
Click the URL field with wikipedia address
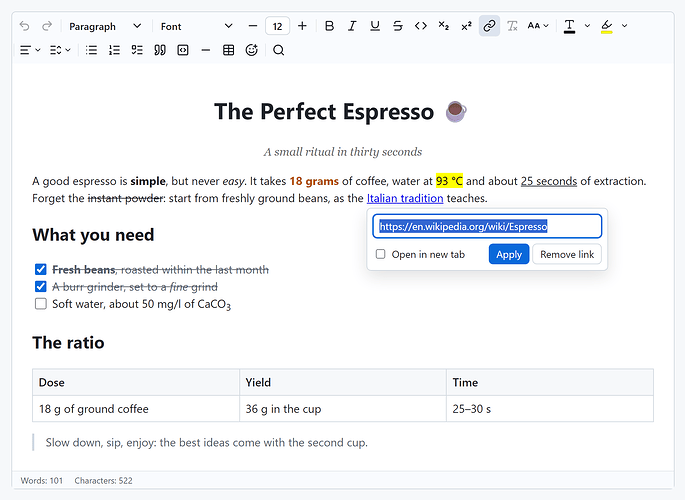pos(487,226)
